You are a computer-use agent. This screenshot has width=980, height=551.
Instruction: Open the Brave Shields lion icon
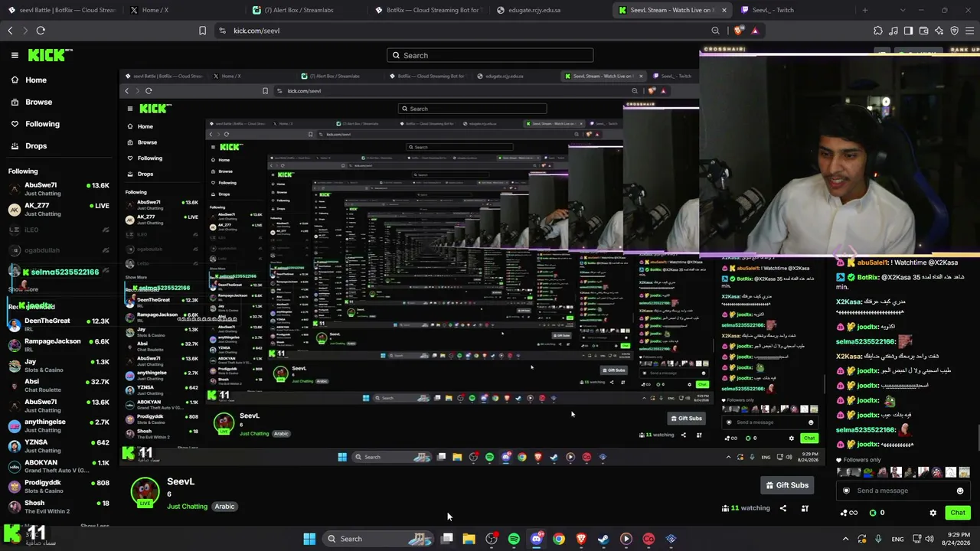click(738, 31)
